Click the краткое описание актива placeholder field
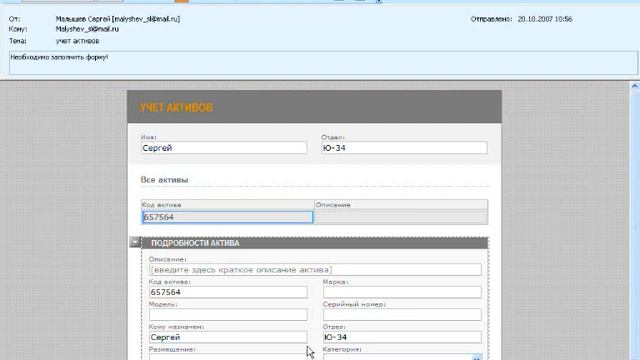Screen dimensions: 640x360 coord(315,270)
